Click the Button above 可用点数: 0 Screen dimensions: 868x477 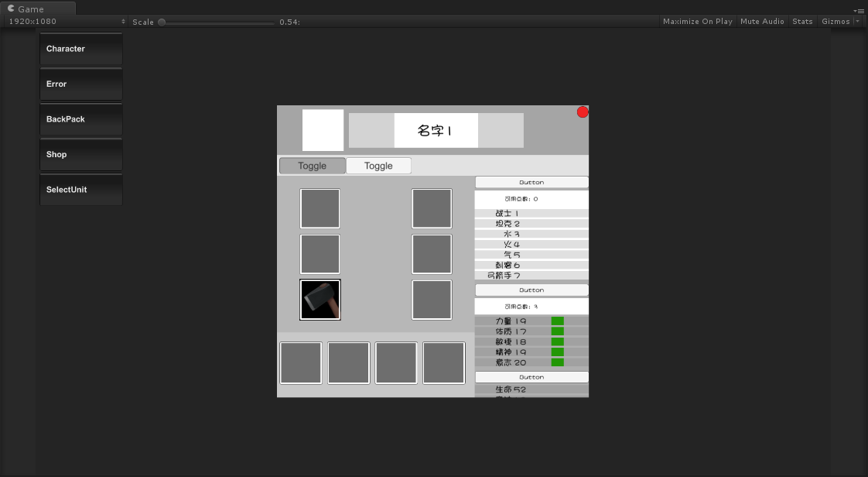pyautogui.click(x=531, y=182)
